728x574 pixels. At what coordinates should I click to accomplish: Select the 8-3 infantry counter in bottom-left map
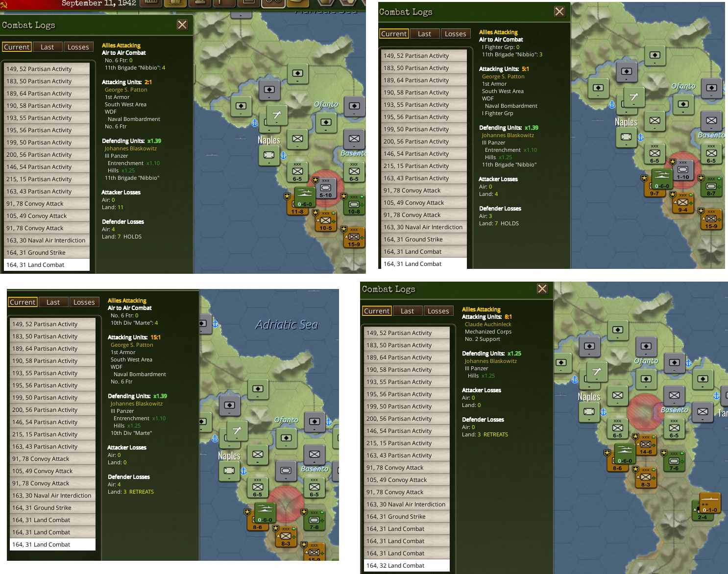click(286, 537)
